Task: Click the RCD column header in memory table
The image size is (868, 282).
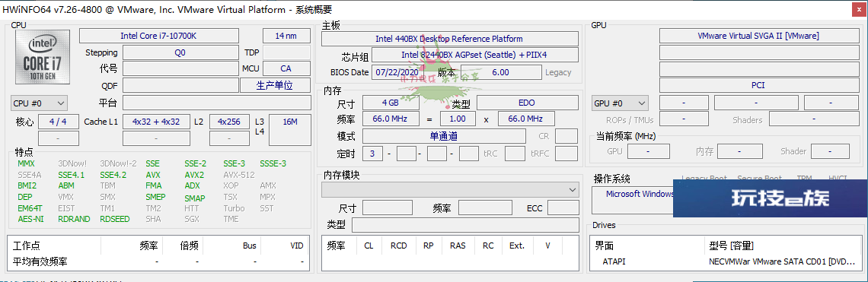Action: pos(398,246)
